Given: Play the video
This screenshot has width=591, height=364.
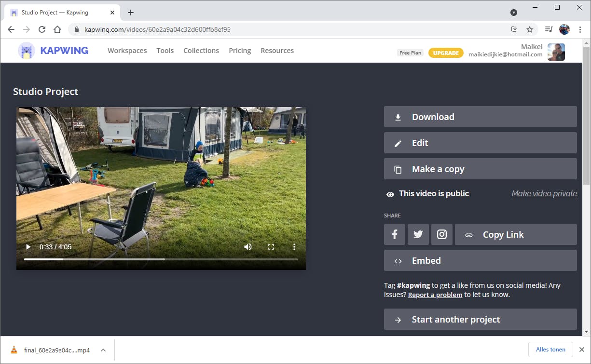Looking at the screenshot, I should 28,247.
